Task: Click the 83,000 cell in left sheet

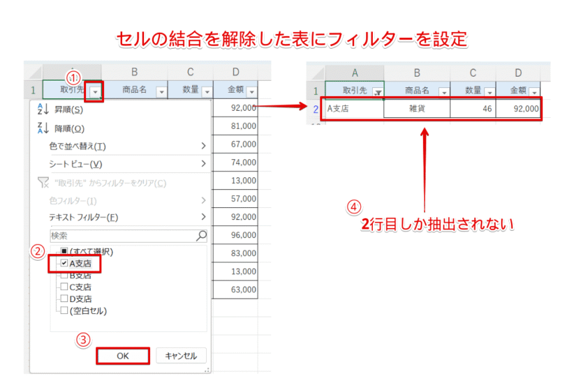Action: pyautogui.click(x=235, y=253)
